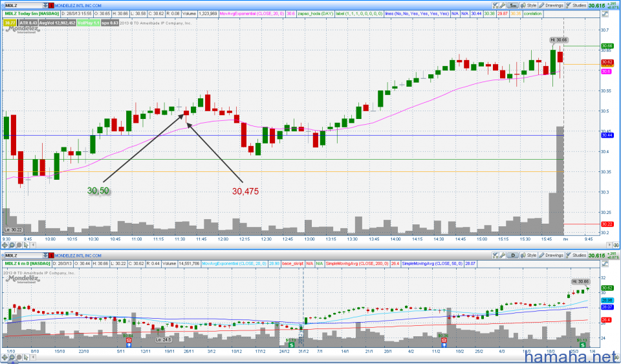Click the zoom-out icon below top chart

pyautogui.click(x=19, y=245)
